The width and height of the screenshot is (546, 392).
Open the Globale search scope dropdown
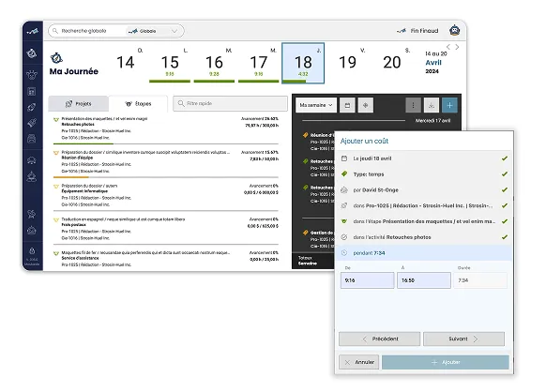tap(153, 31)
